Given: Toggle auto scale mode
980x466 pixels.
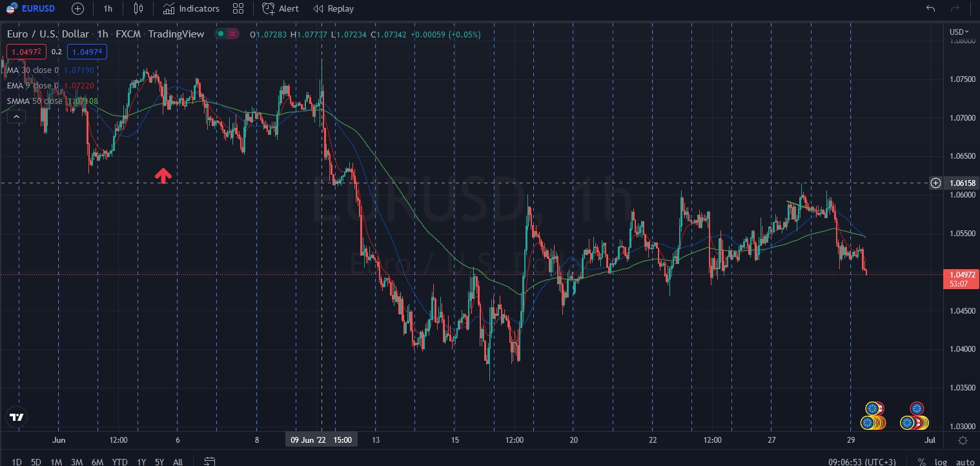Looking at the screenshot, I should 965,461.
